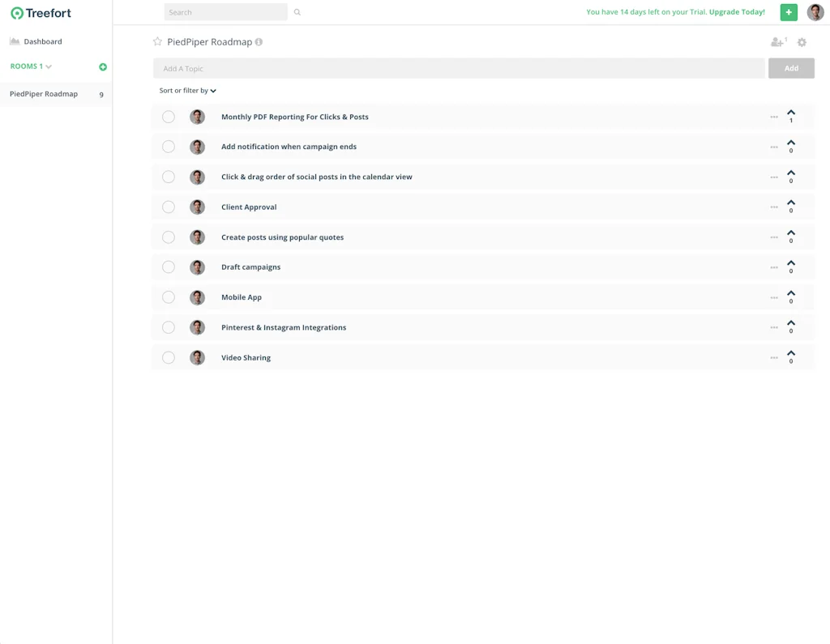Viewport: 830px width, 644px height.
Task: Click the Treefort logo
Action: [x=41, y=13]
